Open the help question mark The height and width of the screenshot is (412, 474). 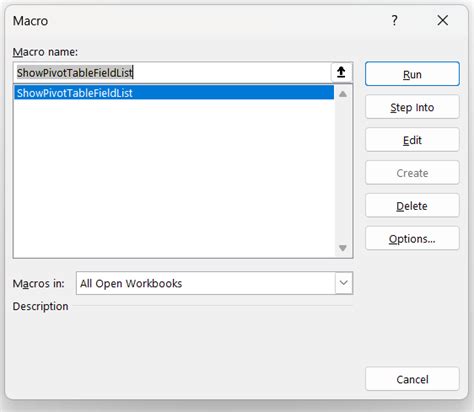395,21
